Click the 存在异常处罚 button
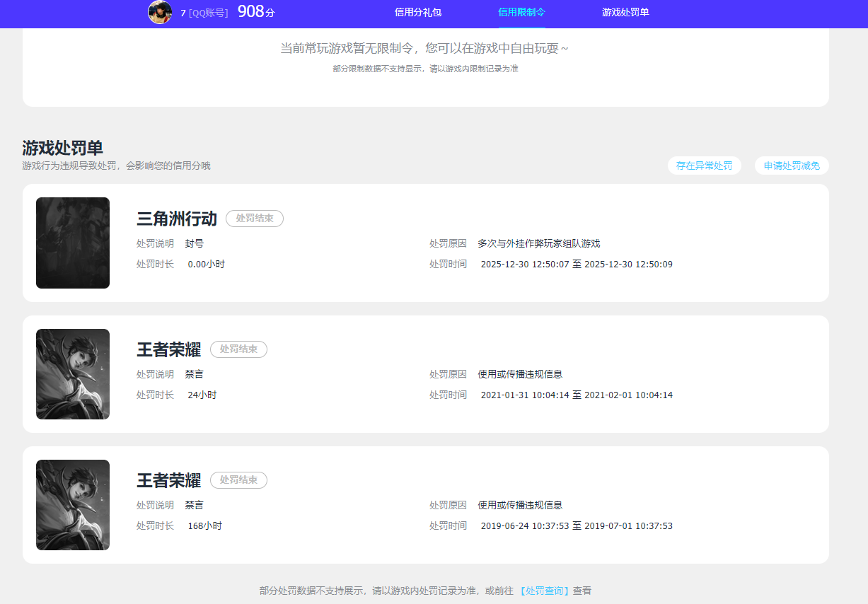Image resolution: width=868 pixels, height=604 pixels. tap(704, 165)
